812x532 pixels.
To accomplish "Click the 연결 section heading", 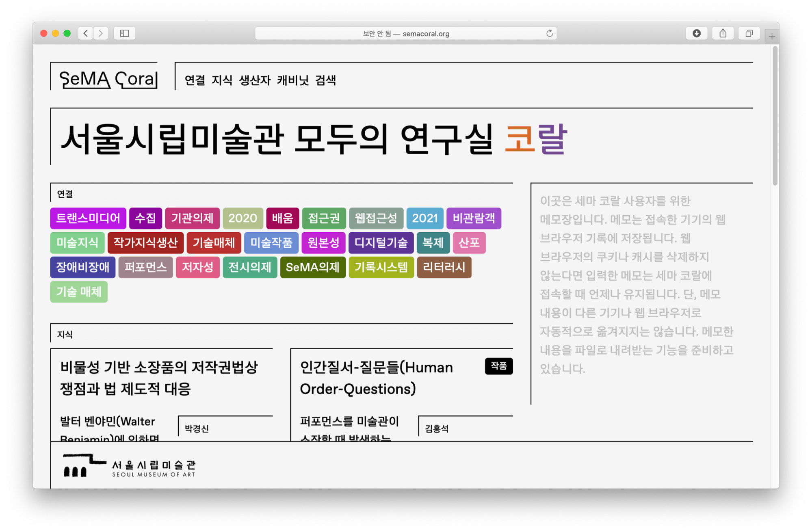I will (x=65, y=194).
